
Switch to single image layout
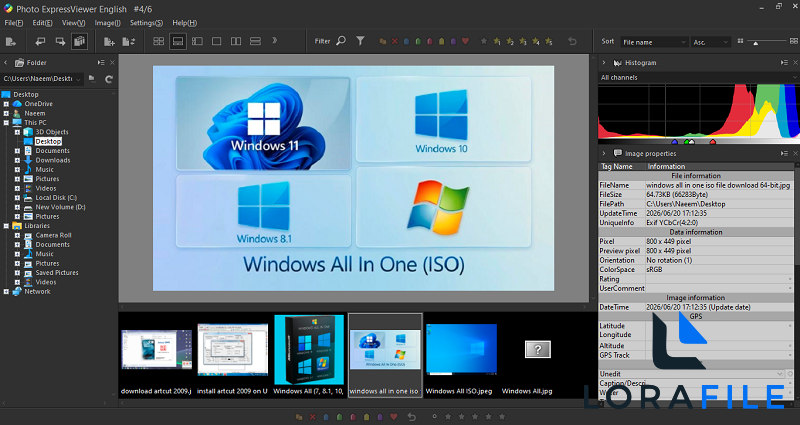click(x=216, y=41)
